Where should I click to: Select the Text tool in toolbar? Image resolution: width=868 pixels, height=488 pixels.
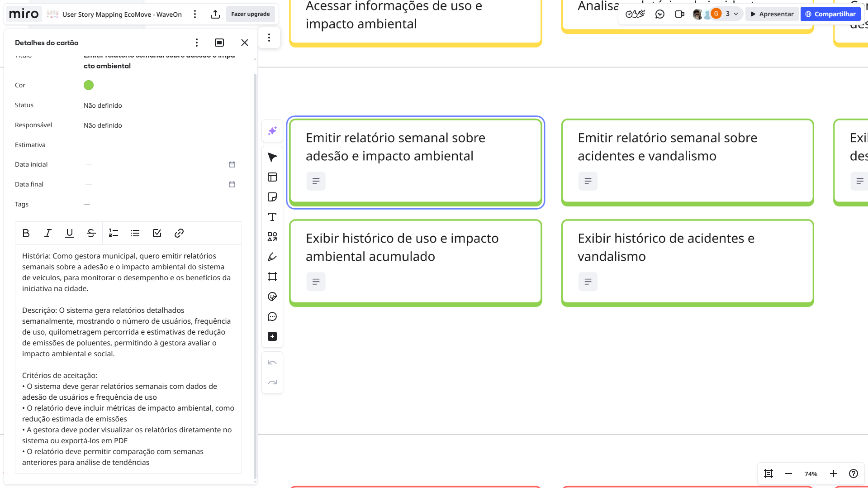272,217
